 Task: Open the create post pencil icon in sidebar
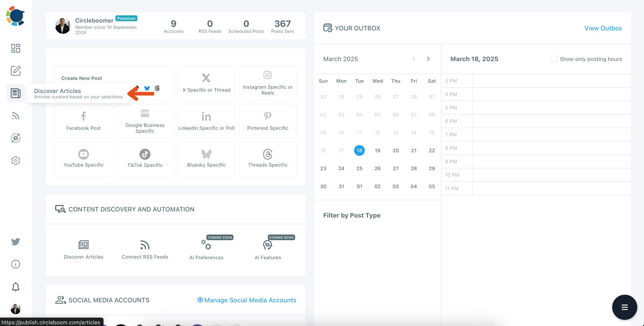pyautogui.click(x=16, y=71)
